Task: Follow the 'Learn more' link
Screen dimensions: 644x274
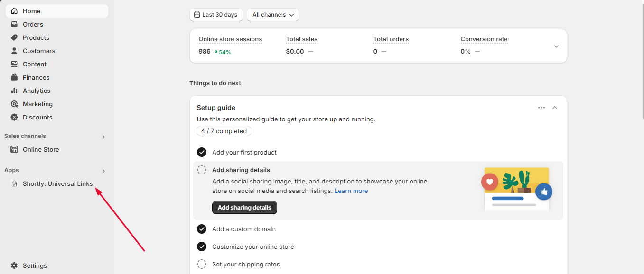Action: 351,191
